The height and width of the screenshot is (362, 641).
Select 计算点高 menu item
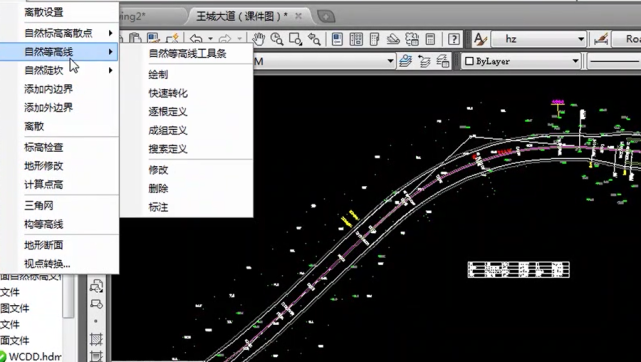[x=44, y=185]
